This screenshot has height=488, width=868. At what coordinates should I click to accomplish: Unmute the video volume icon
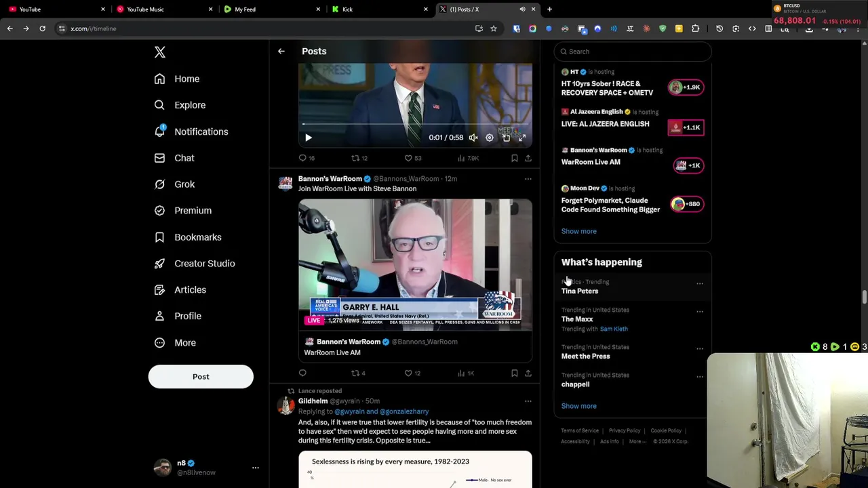coord(473,138)
